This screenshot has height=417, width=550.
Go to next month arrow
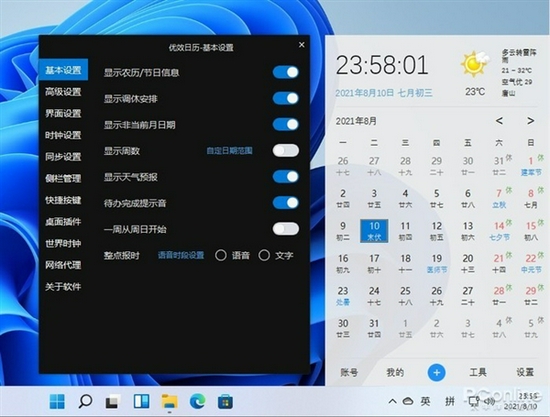530,121
